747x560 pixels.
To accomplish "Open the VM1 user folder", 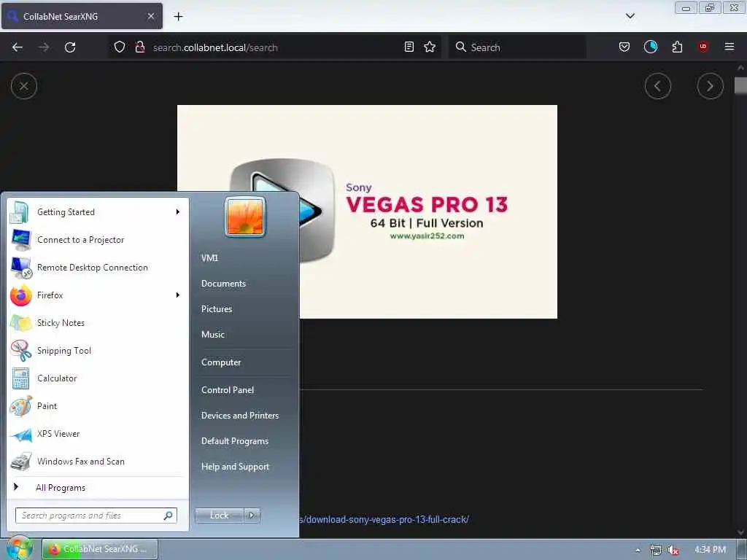I will 209,257.
